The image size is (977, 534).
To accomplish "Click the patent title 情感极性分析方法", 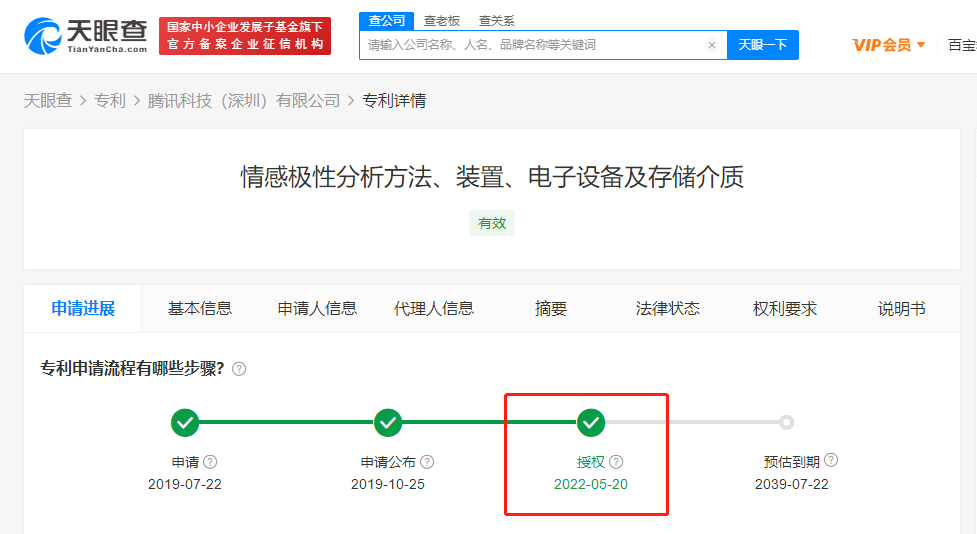I will [x=492, y=177].
